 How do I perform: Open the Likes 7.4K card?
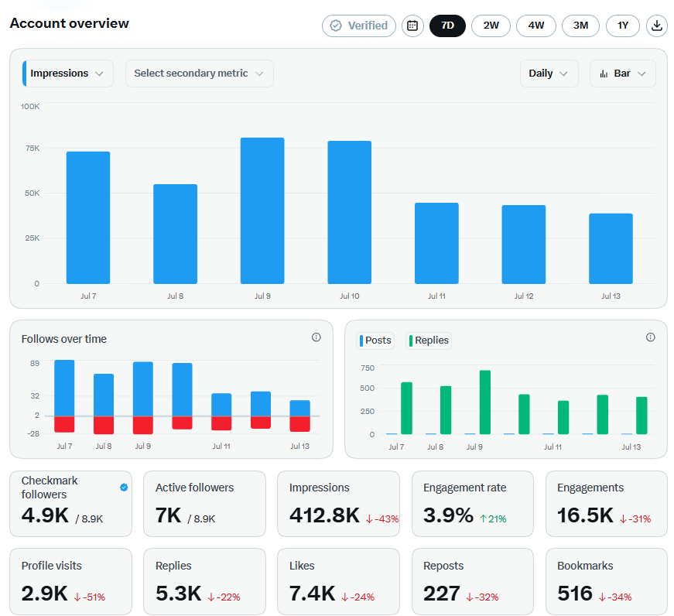[x=338, y=581]
